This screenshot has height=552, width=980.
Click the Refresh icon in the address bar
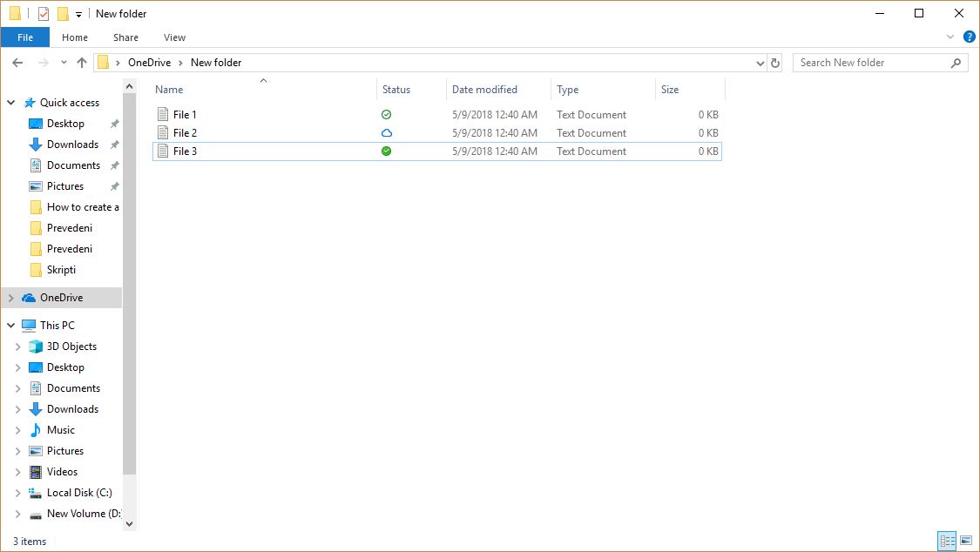click(x=775, y=62)
